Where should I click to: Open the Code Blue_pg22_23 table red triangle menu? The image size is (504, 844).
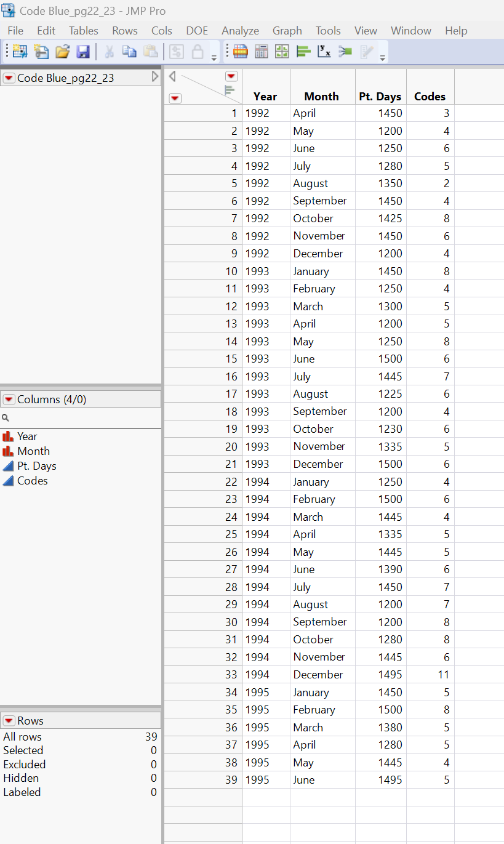[8, 78]
